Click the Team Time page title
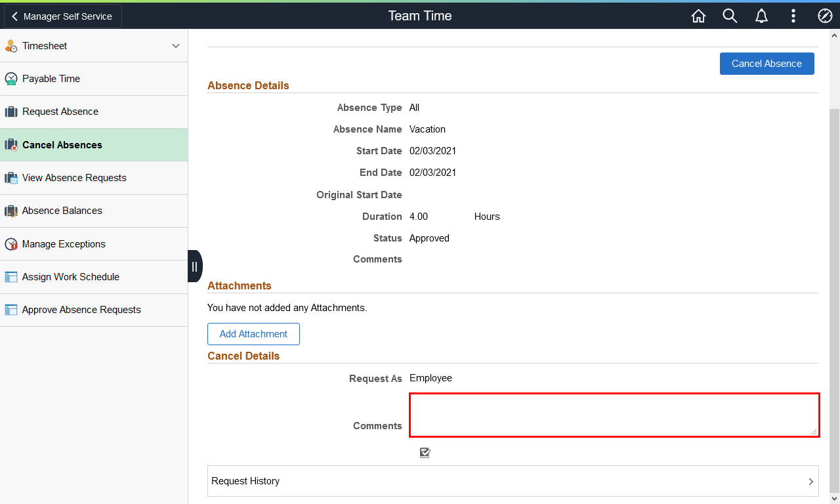The height and width of the screenshot is (504, 840). (x=420, y=16)
